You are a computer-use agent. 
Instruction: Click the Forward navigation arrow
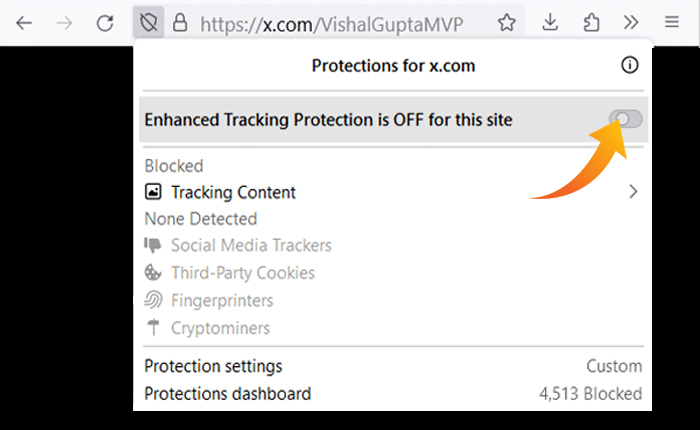(x=65, y=22)
